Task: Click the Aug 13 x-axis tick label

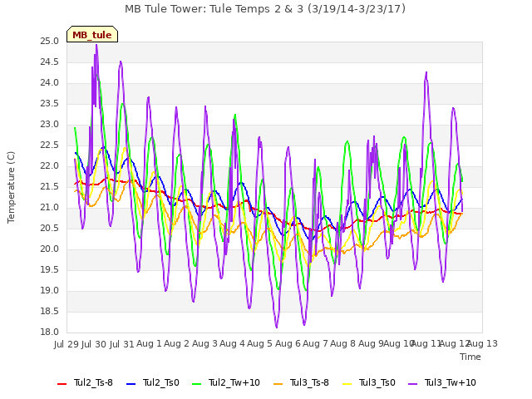Action: pos(482,343)
